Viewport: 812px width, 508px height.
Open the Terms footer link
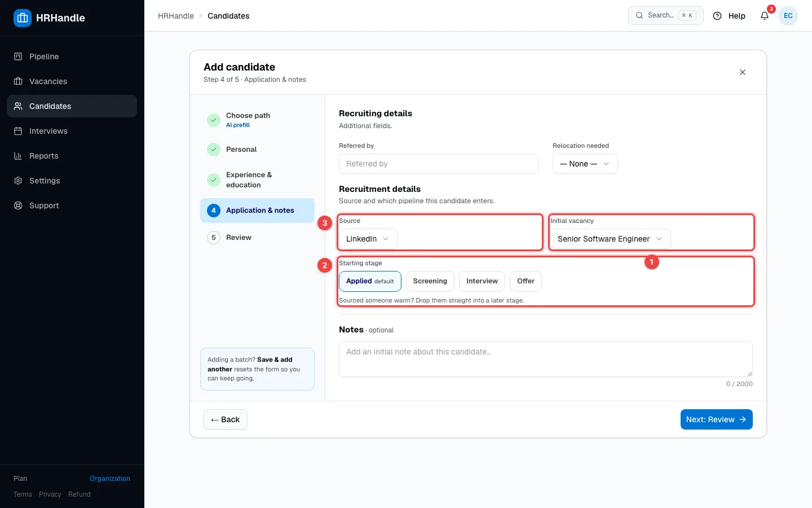(x=23, y=494)
